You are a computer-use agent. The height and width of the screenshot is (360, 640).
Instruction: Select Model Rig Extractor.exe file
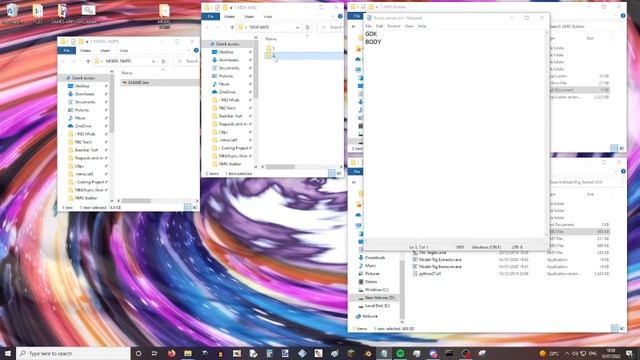click(440, 260)
